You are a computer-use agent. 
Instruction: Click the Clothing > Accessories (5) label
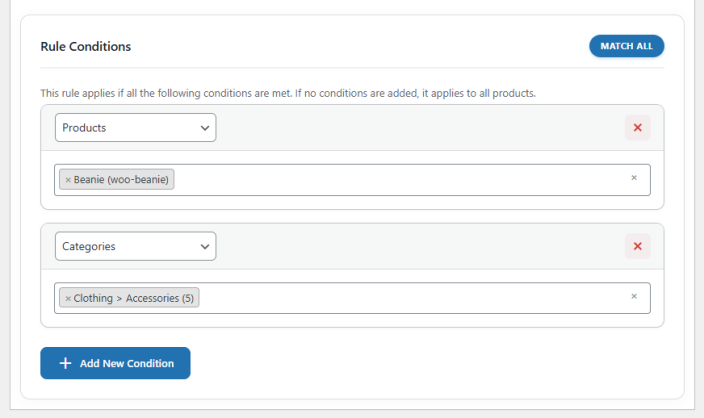coord(134,298)
